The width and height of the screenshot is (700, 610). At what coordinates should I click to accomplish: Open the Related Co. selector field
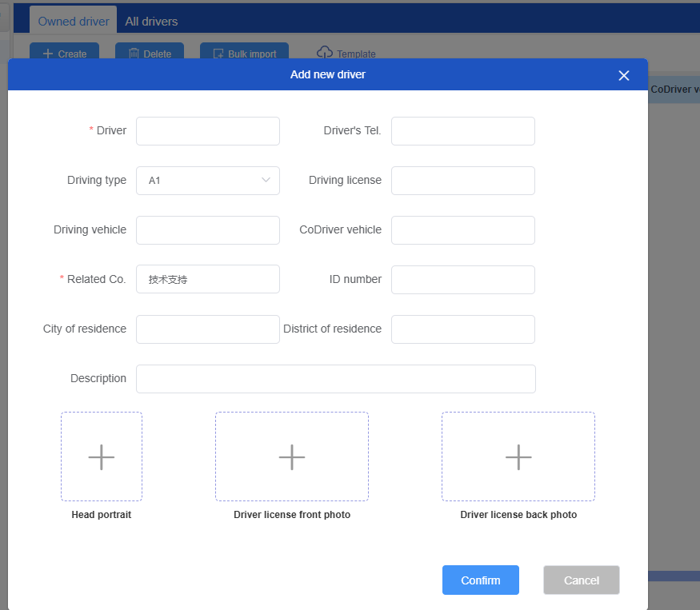[x=208, y=280]
